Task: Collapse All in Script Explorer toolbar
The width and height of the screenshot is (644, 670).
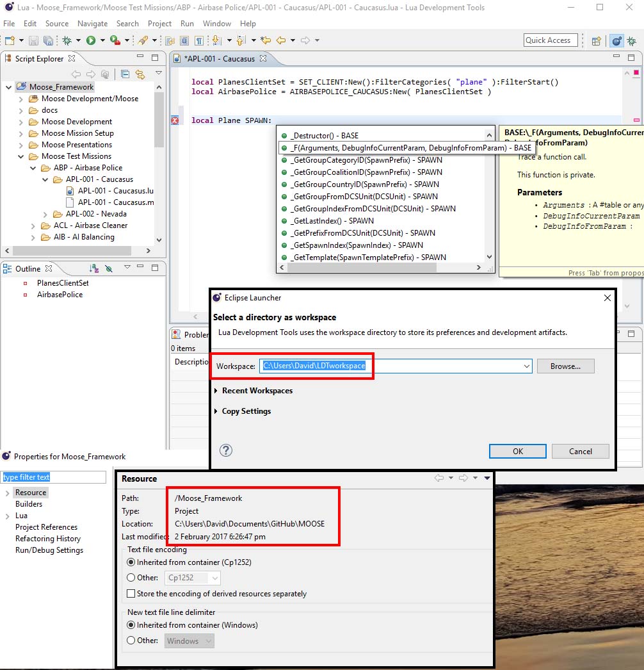Action: (x=125, y=74)
